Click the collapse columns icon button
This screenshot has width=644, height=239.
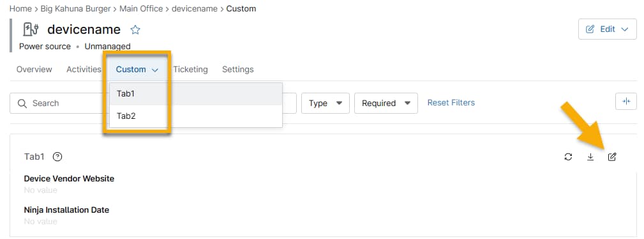[x=626, y=101]
